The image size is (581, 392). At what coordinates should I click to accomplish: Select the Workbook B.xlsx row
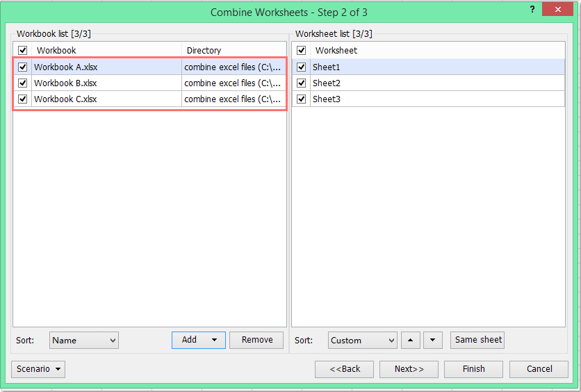104,83
